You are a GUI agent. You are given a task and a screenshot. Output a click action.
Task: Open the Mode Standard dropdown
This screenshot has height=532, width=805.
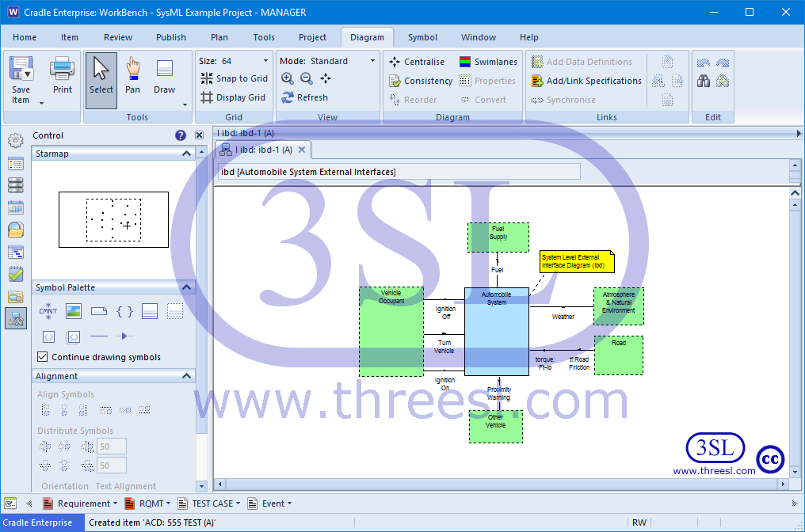point(372,60)
